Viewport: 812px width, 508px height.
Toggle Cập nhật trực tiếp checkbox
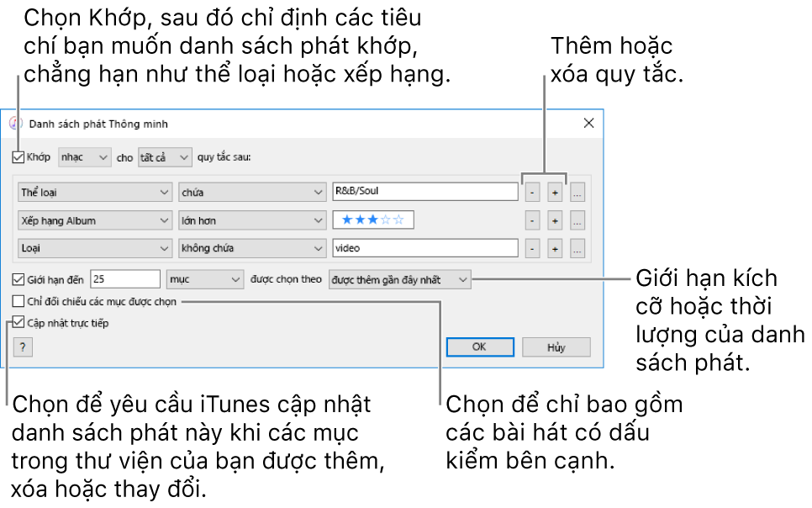[18, 322]
